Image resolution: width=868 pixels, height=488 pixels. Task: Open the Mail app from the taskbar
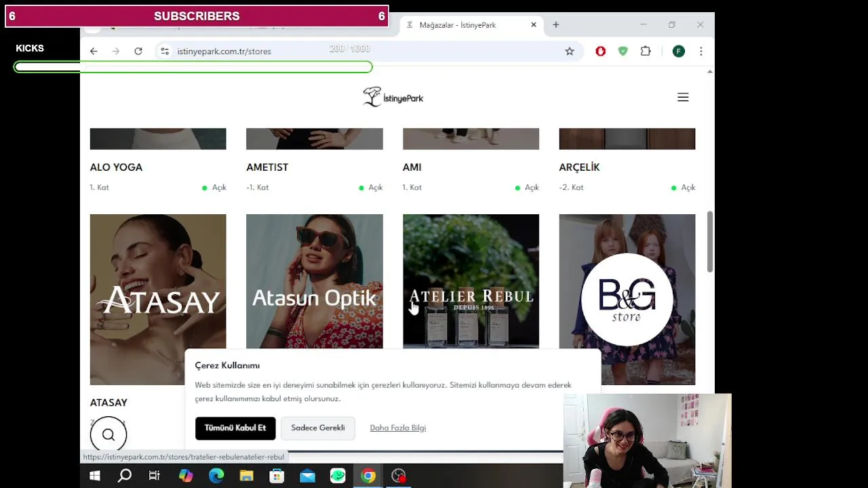pos(307,476)
